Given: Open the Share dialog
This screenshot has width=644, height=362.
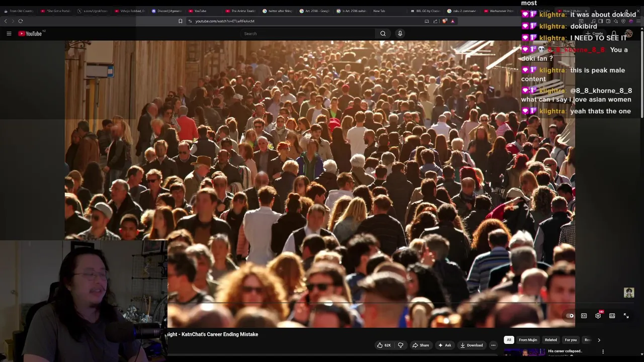Looking at the screenshot, I should click(421, 345).
